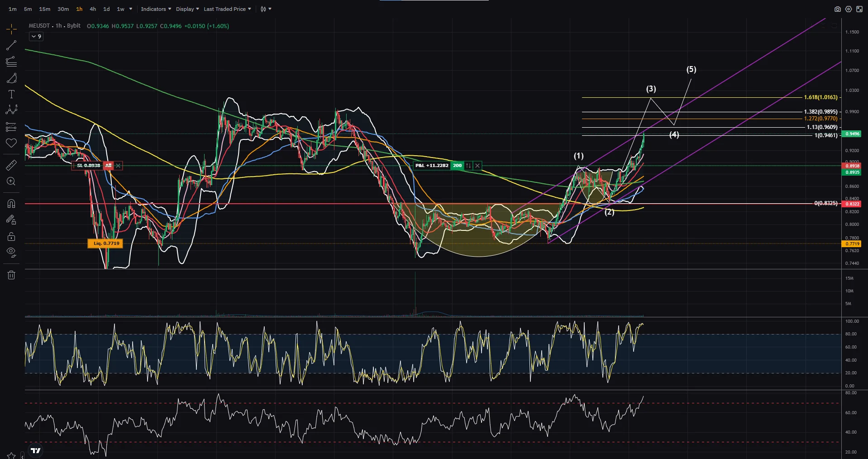Switch to the 4h timeframe
The width and height of the screenshot is (868, 459).
point(93,9)
